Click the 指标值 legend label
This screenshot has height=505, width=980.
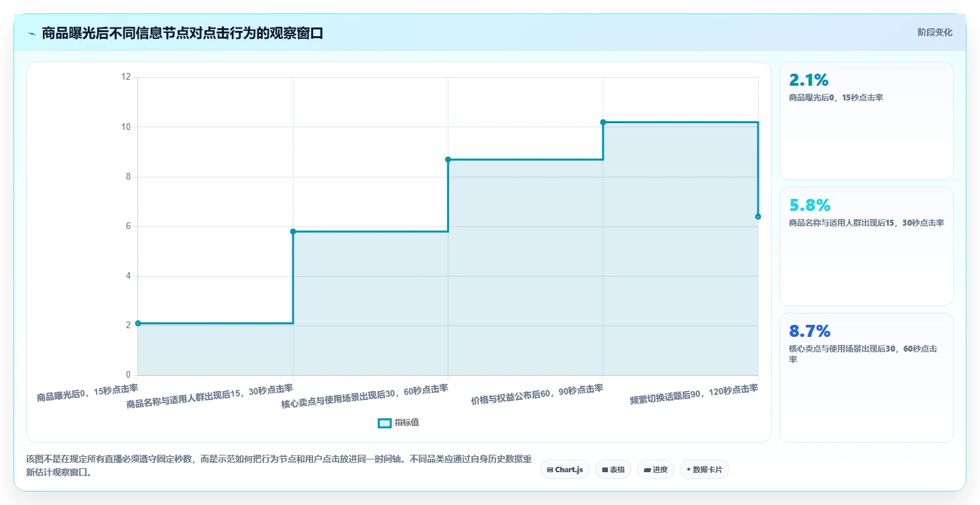click(407, 423)
